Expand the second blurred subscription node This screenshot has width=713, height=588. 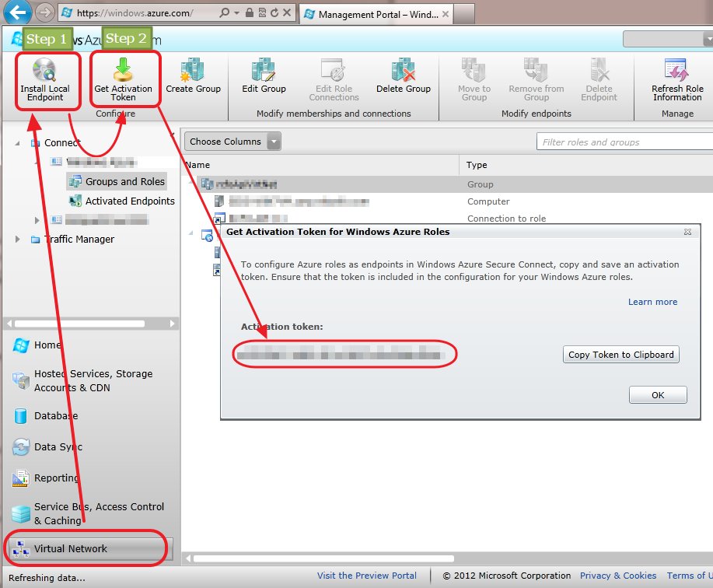point(37,221)
